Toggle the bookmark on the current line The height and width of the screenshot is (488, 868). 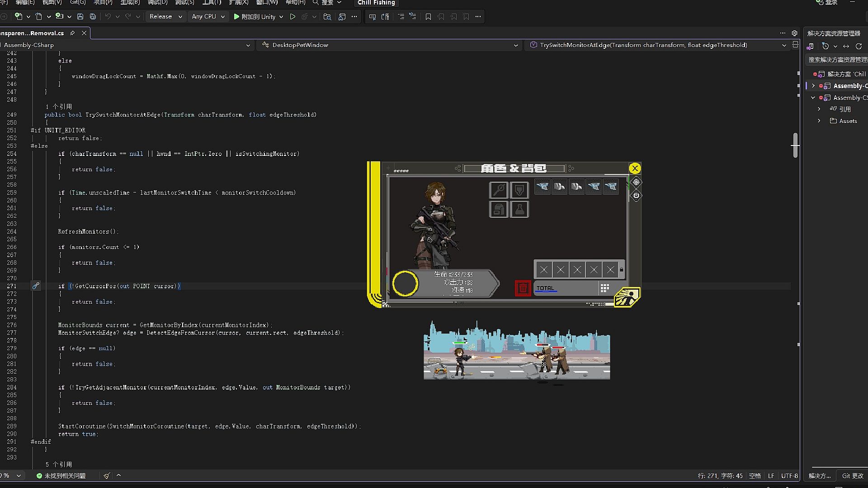click(x=428, y=17)
